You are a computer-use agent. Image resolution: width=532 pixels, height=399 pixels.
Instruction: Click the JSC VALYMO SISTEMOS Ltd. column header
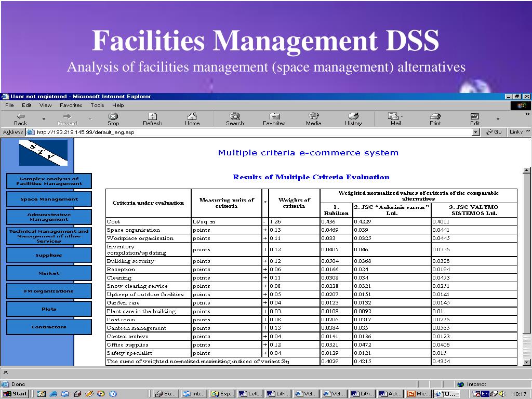click(x=474, y=210)
